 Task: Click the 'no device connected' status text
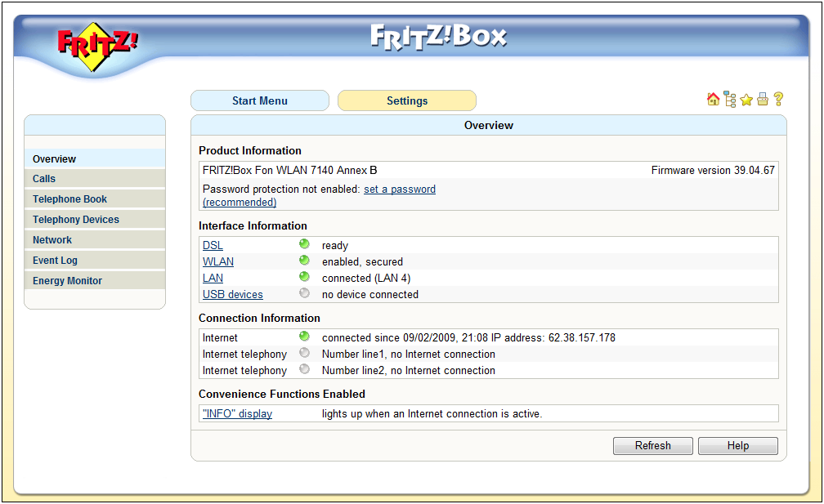pyautogui.click(x=370, y=295)
